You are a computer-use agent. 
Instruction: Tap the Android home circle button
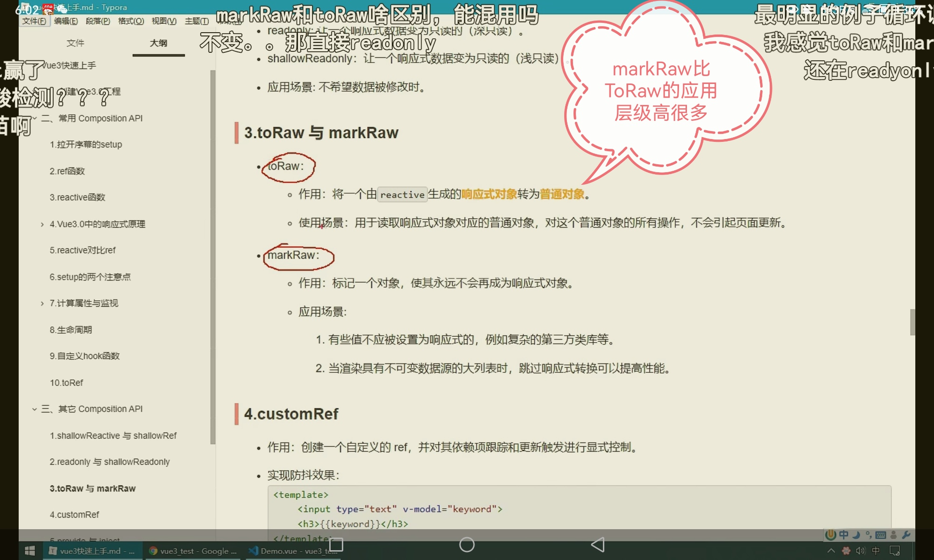467,545
